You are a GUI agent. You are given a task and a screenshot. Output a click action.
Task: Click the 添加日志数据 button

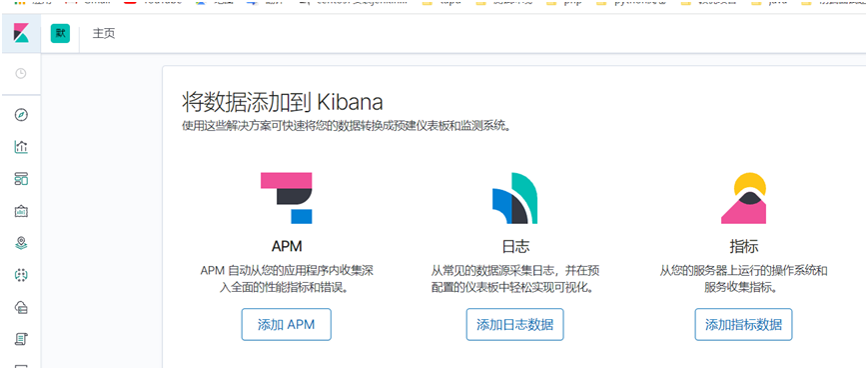pos(514,325)
